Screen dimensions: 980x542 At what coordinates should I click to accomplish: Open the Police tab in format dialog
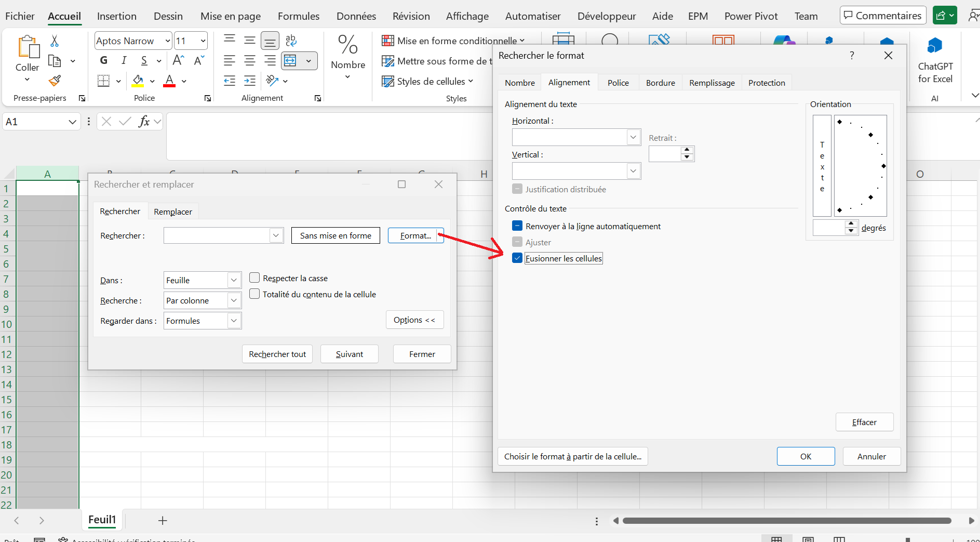tap(618, 83)
